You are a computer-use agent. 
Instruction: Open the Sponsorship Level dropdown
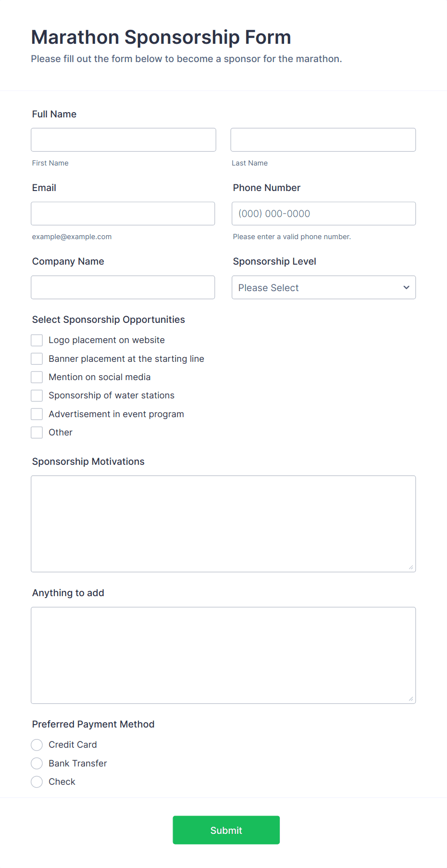(323, 287)
